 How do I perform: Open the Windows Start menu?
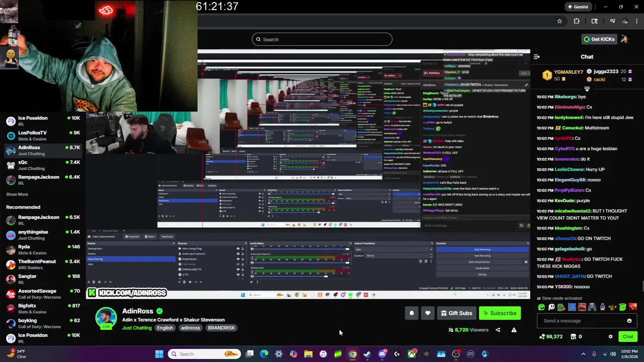point(159,354)
